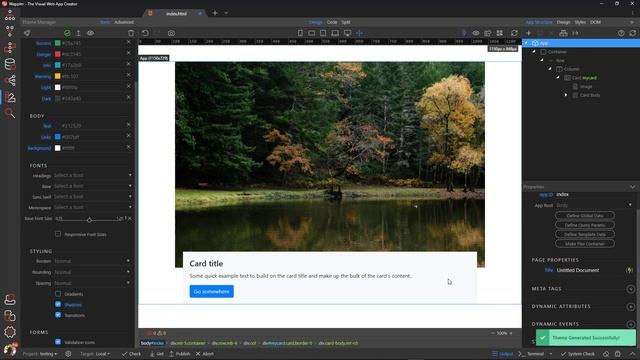Image resolution: width=640 pixels, height=360 pixels.
Task: Toggle the eye preview icon in Theme Manager
Action: 90,33
